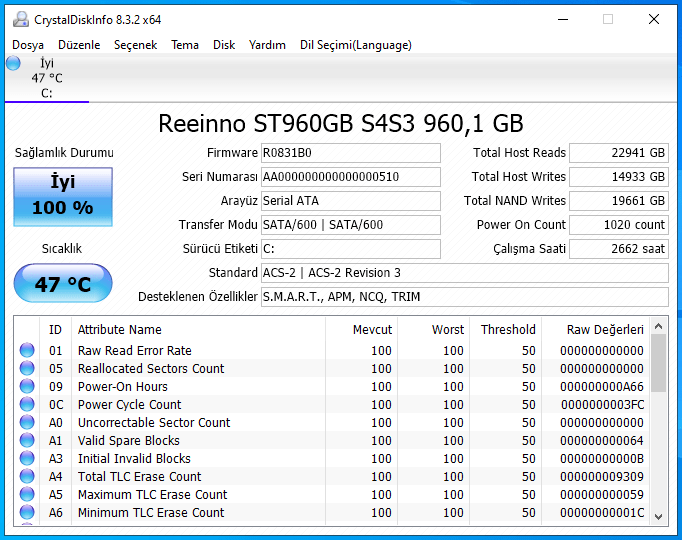This screenshot has width=682, height=540.
Task: Click the İyi 100 % health status button
Action: pos(62,196)
